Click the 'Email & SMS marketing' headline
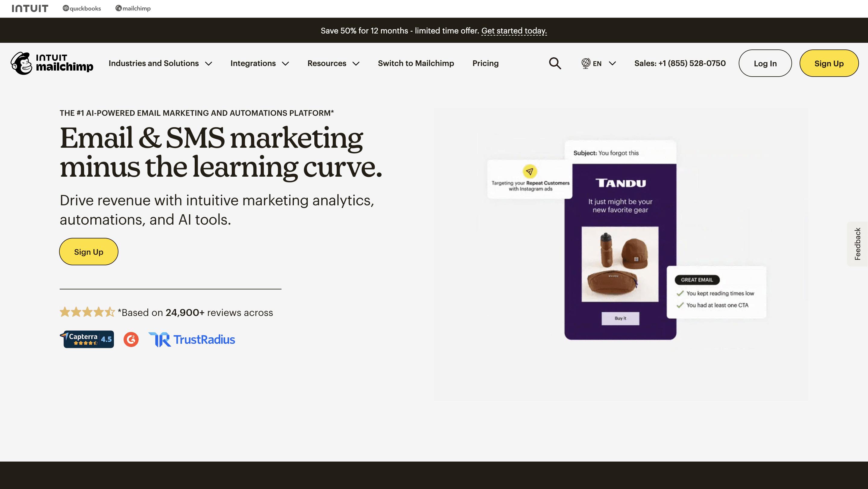868x489 pixels. coord(211,138)
